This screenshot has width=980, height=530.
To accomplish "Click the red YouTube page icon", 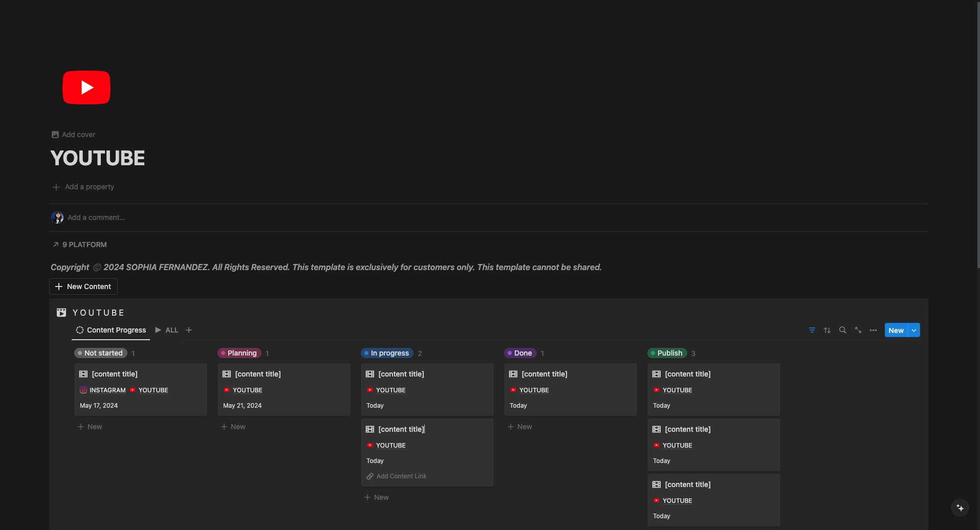I will 86,87.
